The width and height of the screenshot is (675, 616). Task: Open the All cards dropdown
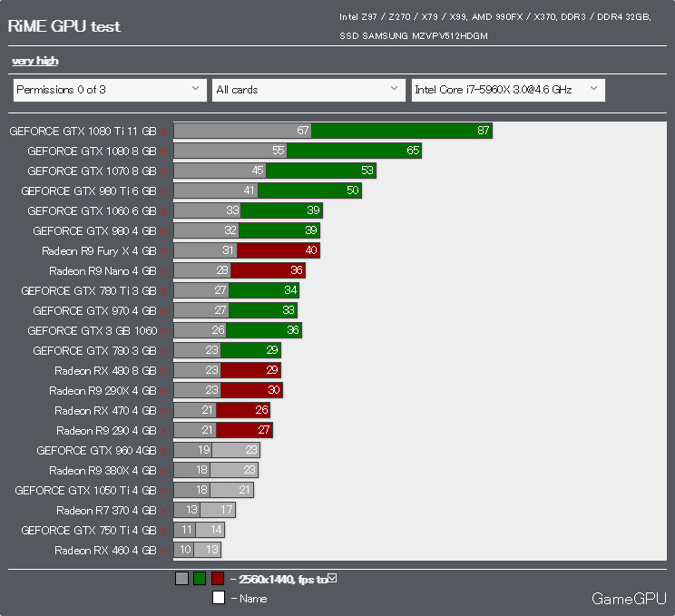(308, 90)
